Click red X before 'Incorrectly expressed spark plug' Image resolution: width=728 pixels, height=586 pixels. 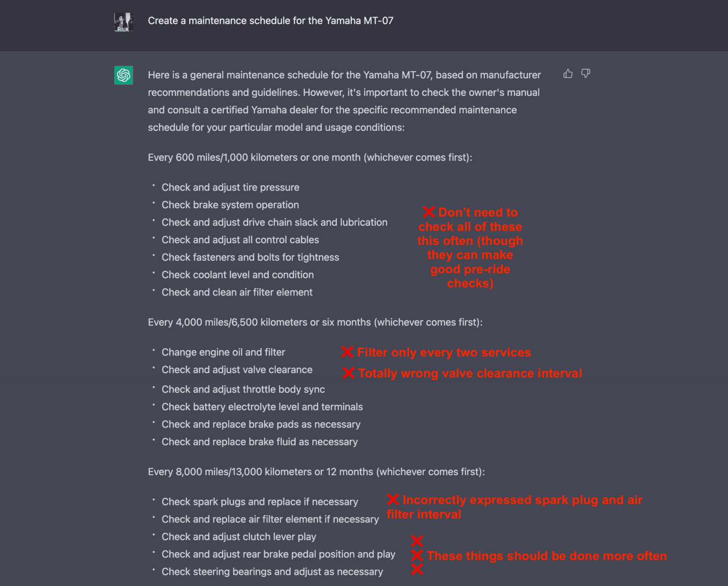point(393,499)
